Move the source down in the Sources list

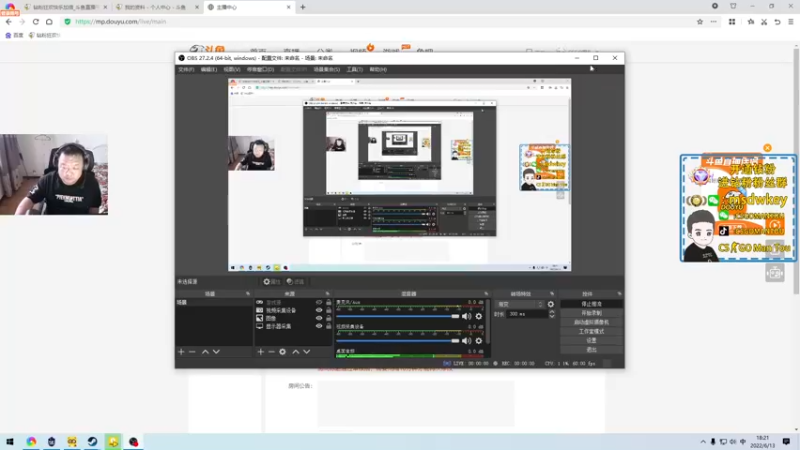pos(307,352)
